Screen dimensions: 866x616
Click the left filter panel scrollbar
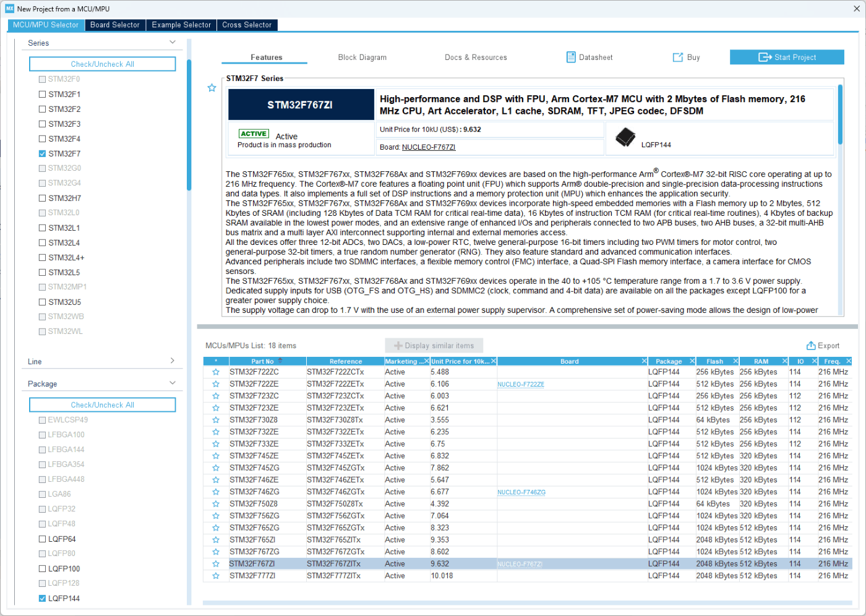pyautogui.click(x=189, y=124)
